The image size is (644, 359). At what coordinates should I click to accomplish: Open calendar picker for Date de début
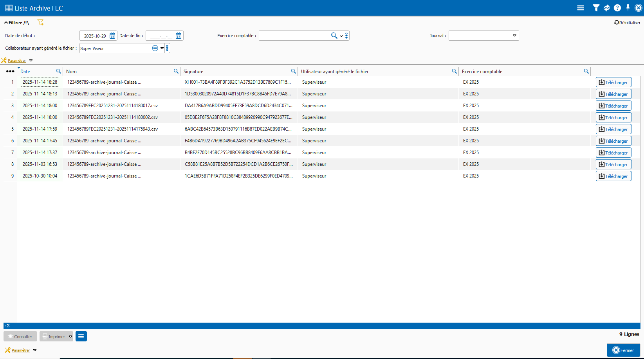pos(112,36)
